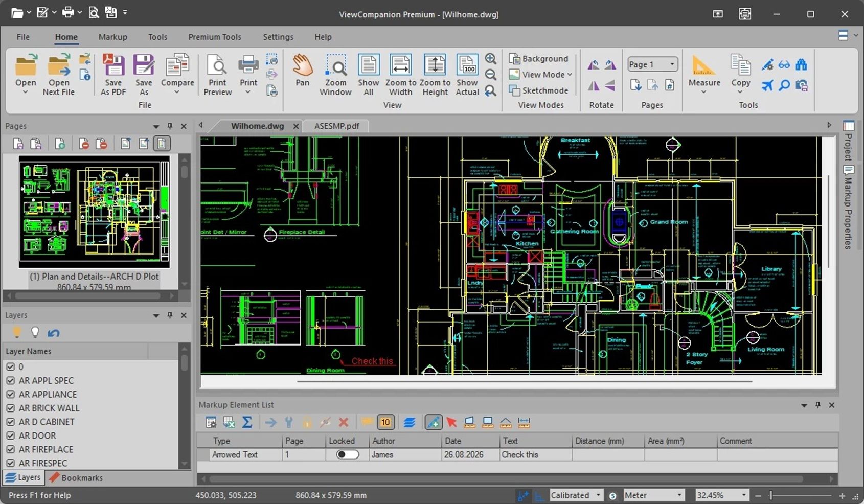Click the zoom out magnifier icon
Screen dimensions: 864x504
[490, 75]
